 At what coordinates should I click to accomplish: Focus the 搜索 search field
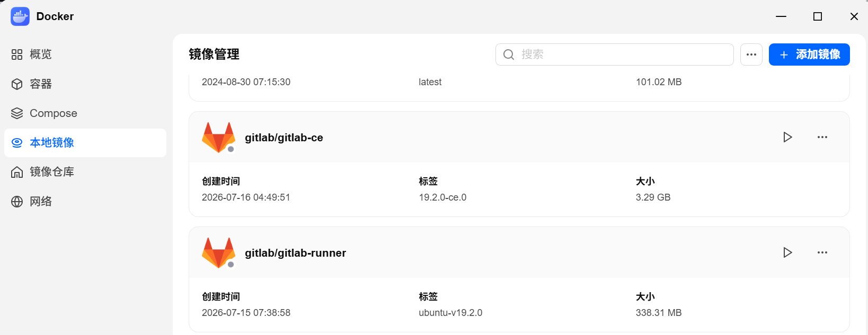coord(614,55)
